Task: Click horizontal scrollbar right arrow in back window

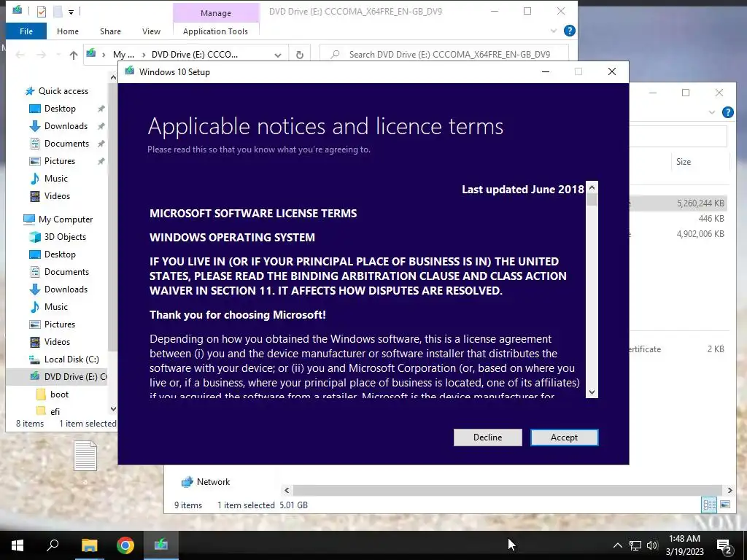Action: point(729,490)
